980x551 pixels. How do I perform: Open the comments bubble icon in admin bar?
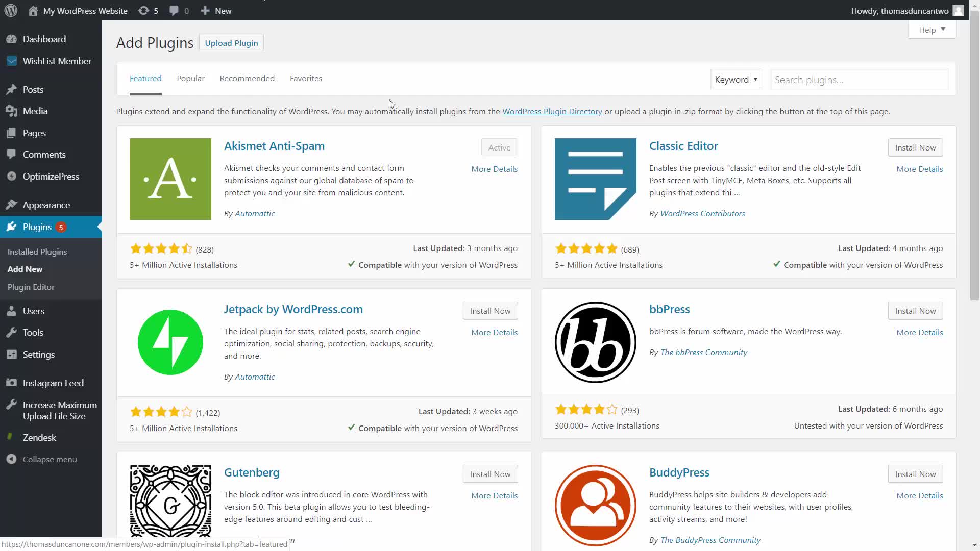[x=174, y=11]
